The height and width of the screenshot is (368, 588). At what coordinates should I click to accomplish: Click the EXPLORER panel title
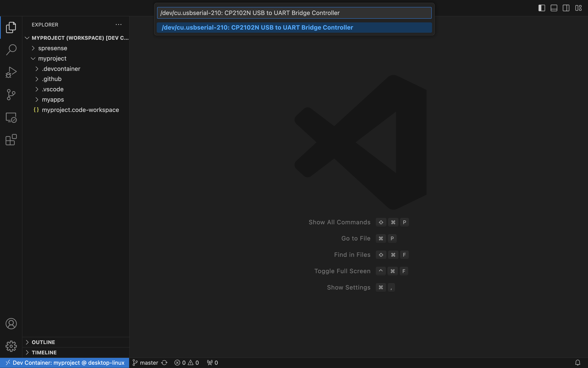pyautogui.click(x=45, y=25)
